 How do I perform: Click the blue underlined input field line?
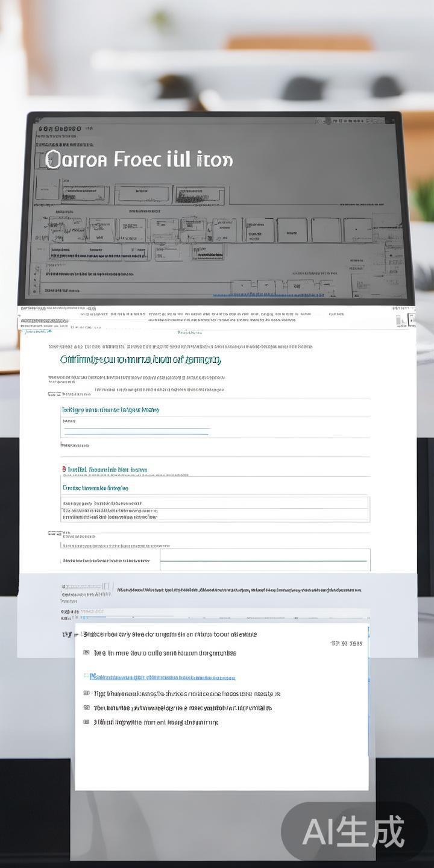(x=137, y=432)
